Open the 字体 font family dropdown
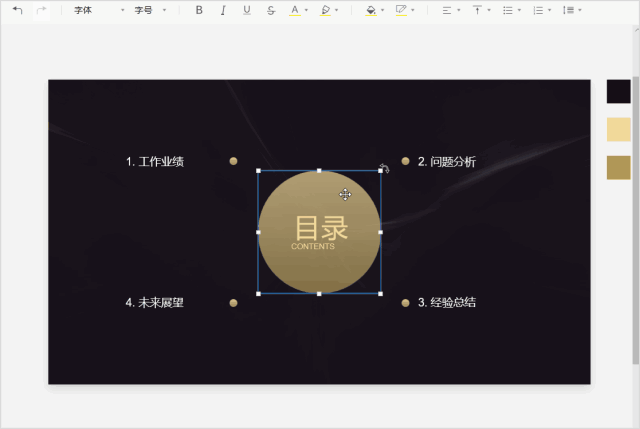The height and width of the screenshot is (429, 640). click(x=99, y=10)
